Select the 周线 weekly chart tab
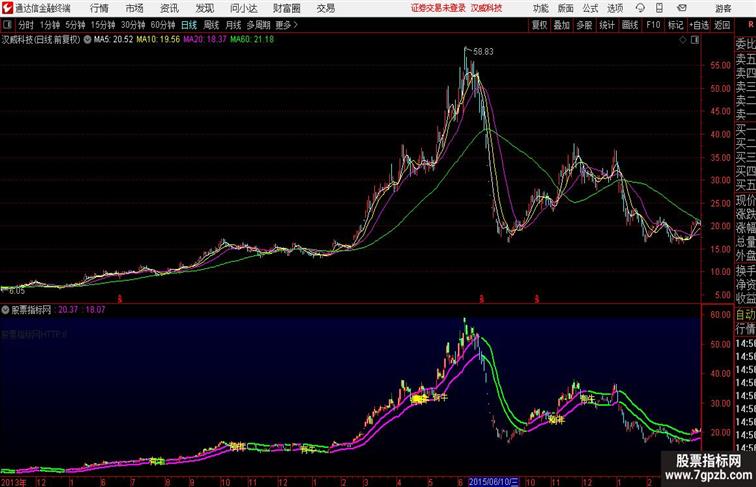Screen dimensions: 756x487 [x=211, y=25]
